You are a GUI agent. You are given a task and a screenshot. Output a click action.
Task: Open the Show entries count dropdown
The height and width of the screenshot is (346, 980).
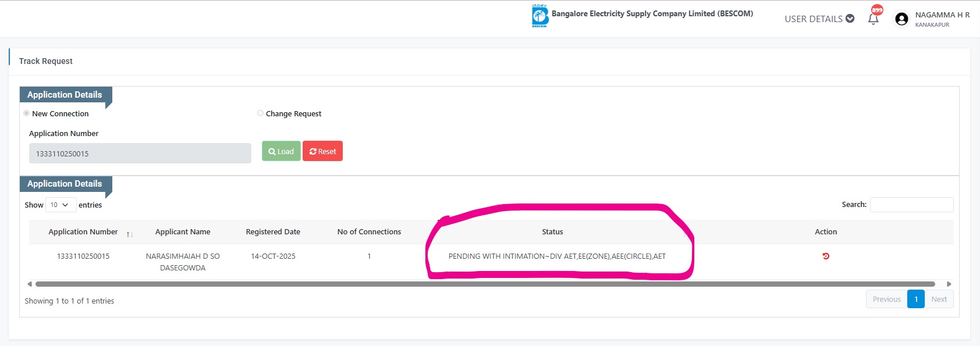(61, 205)
